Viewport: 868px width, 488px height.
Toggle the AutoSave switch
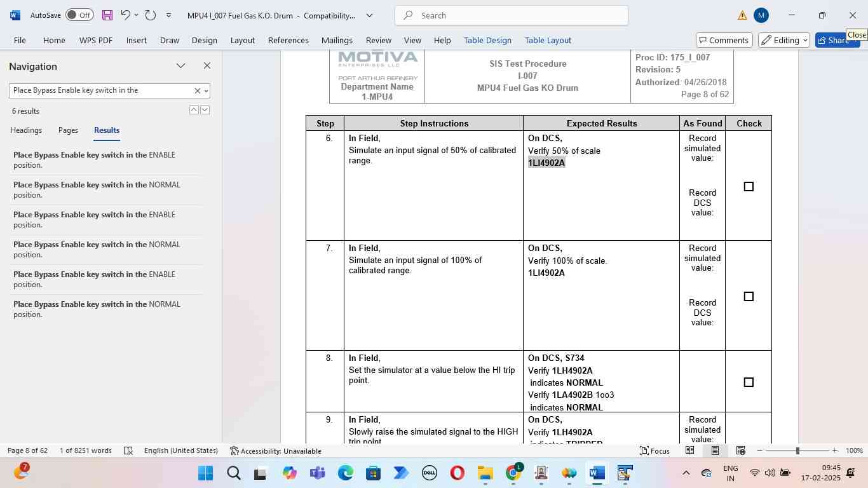tap(79, 15)
